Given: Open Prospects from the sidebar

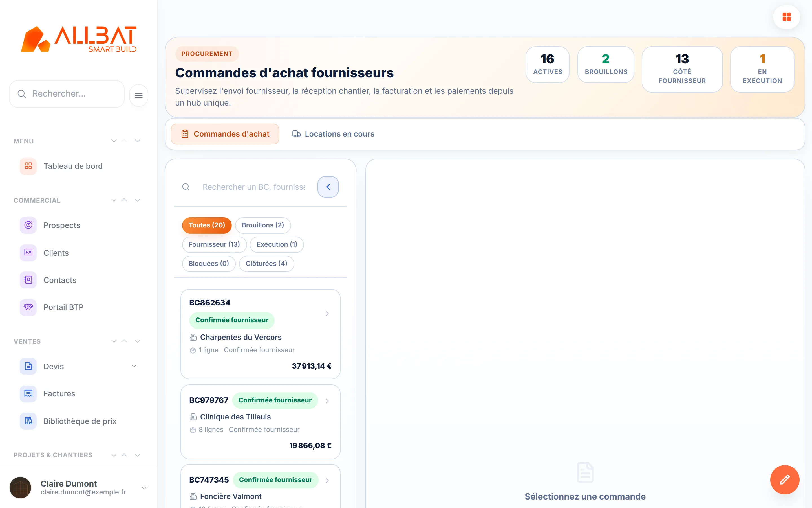Looking at the screenshot, I should pos(62,225).
